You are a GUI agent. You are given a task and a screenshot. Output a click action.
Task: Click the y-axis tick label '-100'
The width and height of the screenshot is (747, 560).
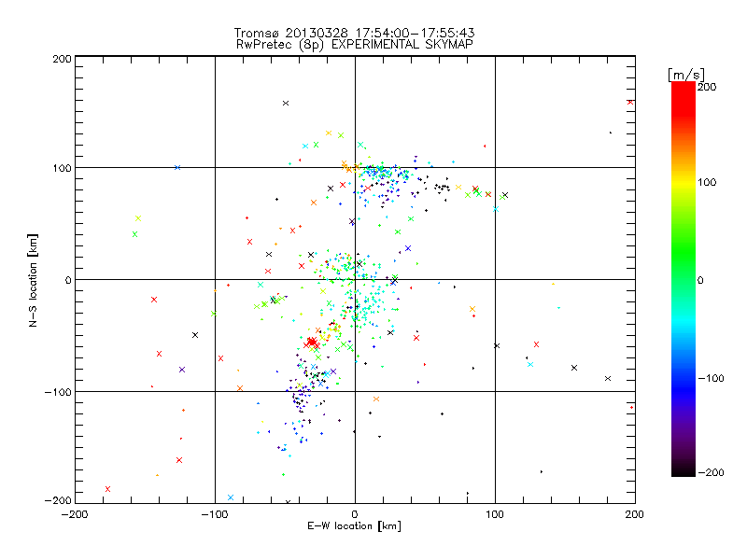58,392
